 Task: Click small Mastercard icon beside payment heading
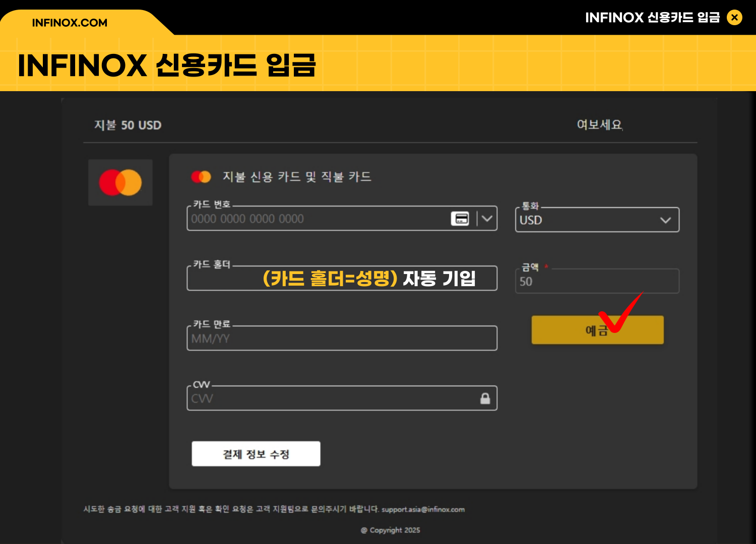pos(201,177)
